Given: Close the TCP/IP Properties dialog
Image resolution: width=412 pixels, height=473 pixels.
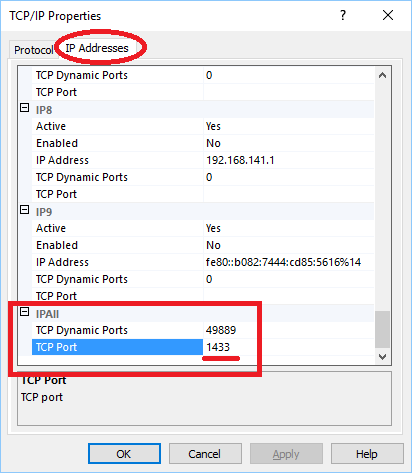Looking at the screenshot, I should [x=388, y=15].
